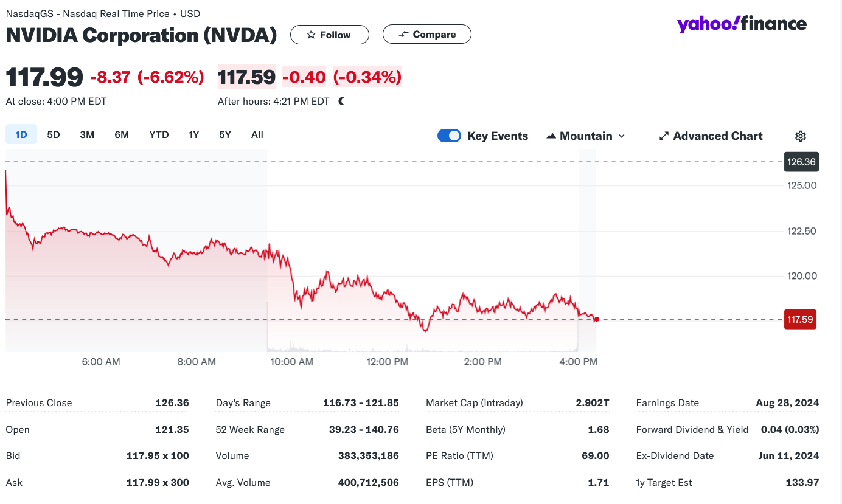842x504 pixels.
Task: Click the 117.59 red price label
Action: [800, 319]
